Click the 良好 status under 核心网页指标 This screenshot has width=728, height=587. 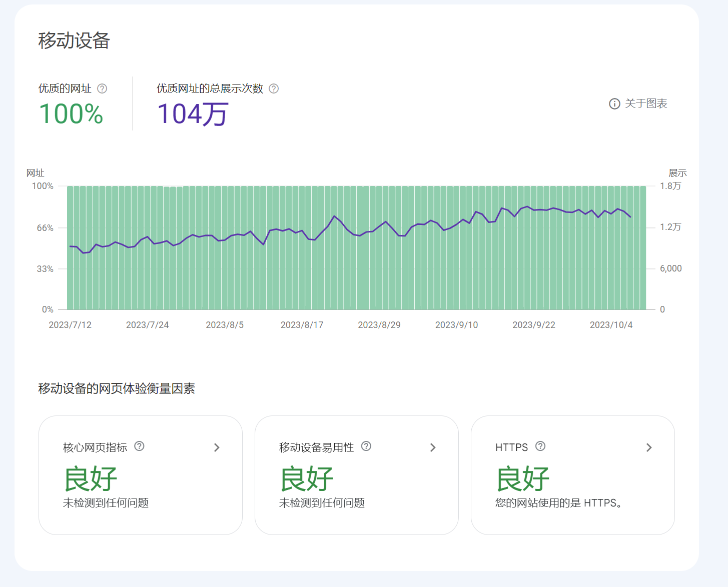click(x=90, y=478)
